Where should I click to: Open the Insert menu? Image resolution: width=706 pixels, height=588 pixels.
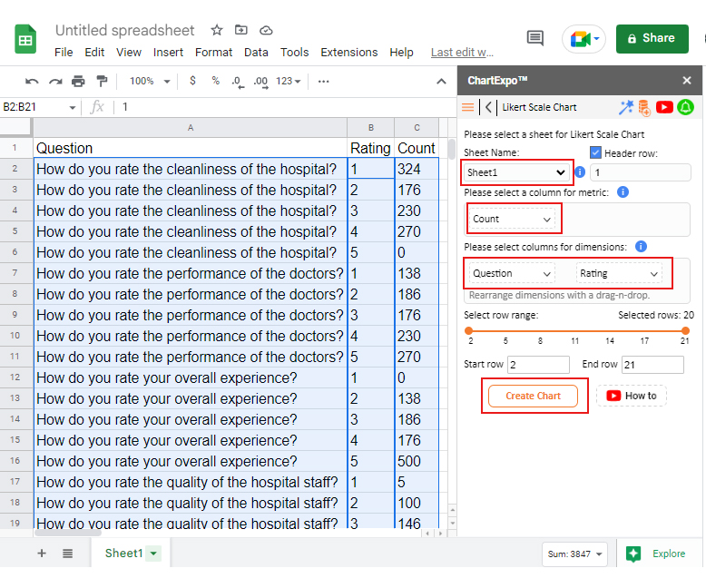(168, 53)
